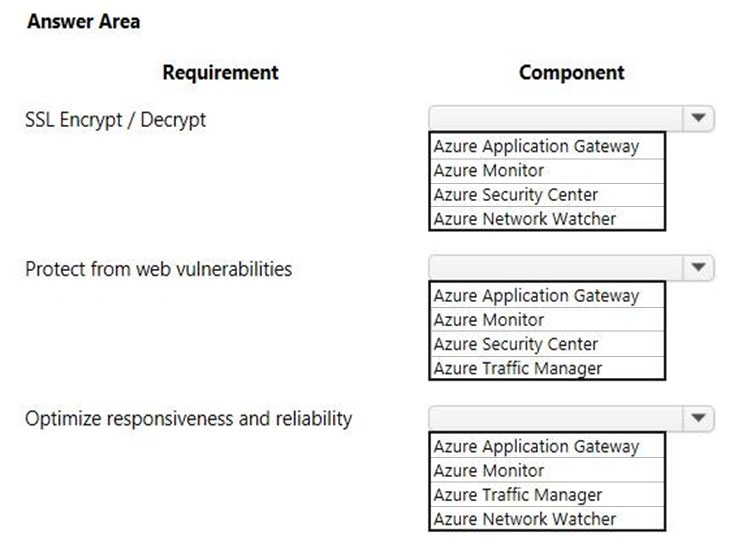This screenshot has width=738, height=556.
Task: Select Azure Traffic Manager for web vulnerabilities
Action: coord(547,368)
